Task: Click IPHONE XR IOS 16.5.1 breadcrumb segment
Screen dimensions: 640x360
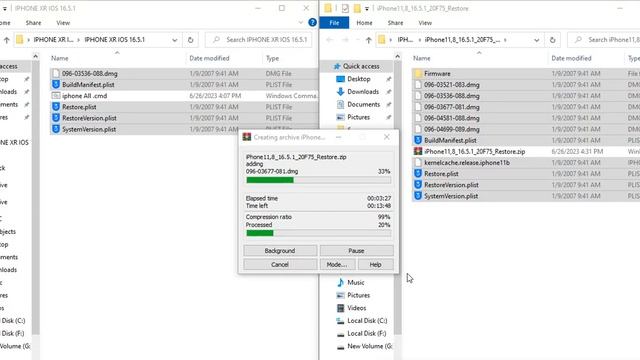Action: (114, 40)
